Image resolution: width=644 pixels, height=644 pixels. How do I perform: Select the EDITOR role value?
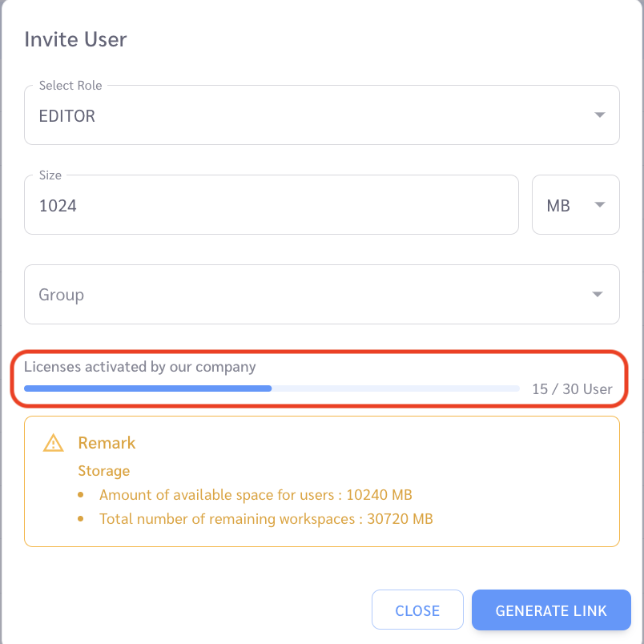pos(67,116)
